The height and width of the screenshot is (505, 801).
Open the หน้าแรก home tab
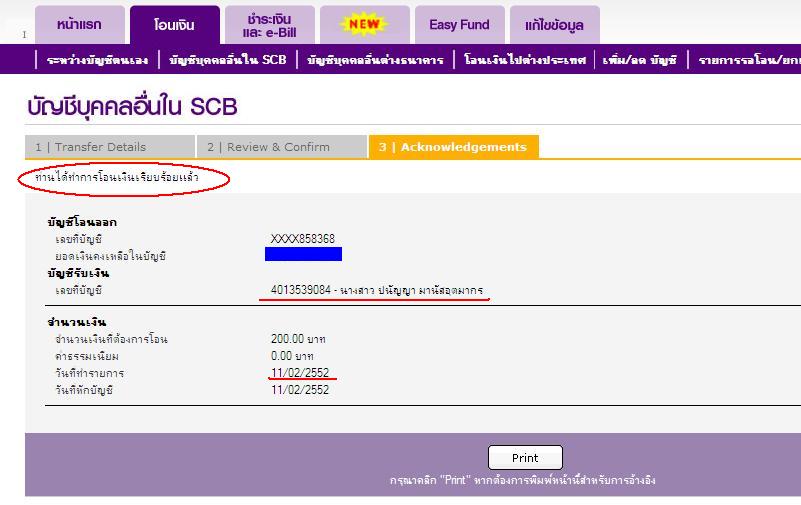coord(80,25)
